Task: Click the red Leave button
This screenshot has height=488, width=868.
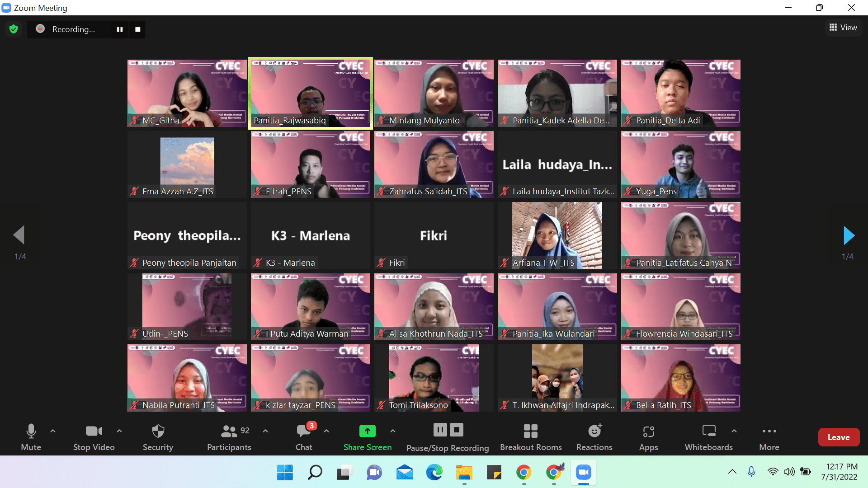Action: coord(839,437)
